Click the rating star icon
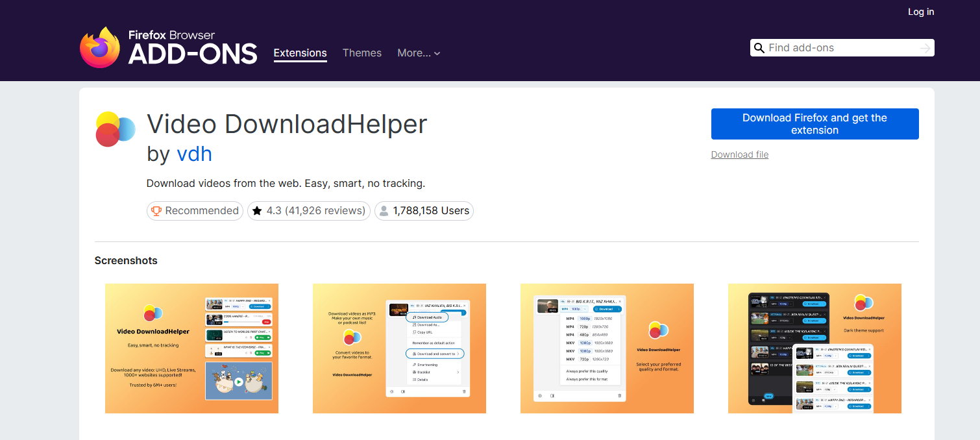Viewport: 980px width, 440px height. coord(257,211)
